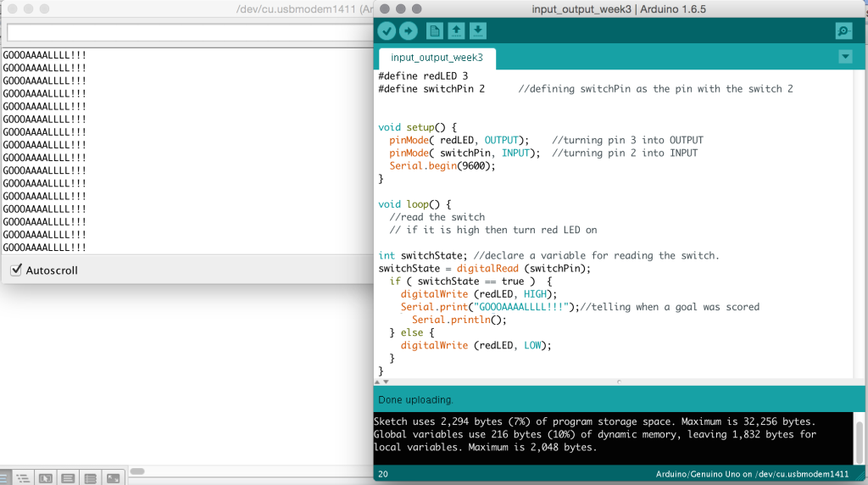The image size is (868, 485).
Task: Click the single page view icon at bottom
Action: pyautogui.click(x=68, y=478)
